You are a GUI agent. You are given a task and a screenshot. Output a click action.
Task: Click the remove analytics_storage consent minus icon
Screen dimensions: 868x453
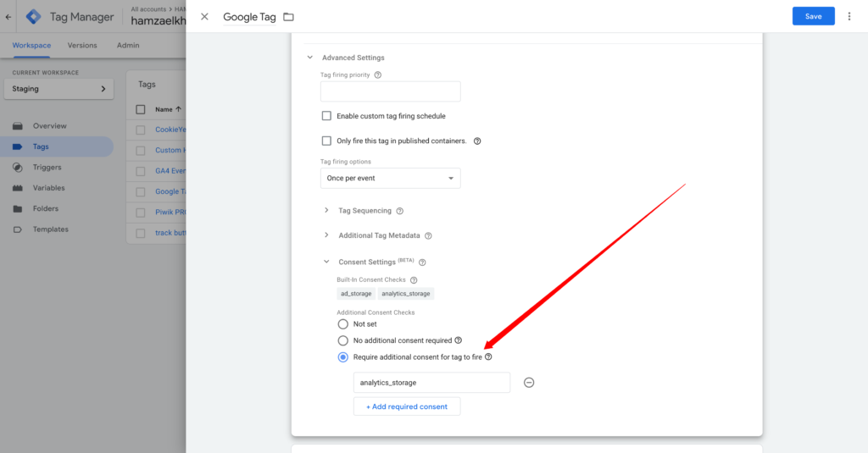tap(529, 383)
